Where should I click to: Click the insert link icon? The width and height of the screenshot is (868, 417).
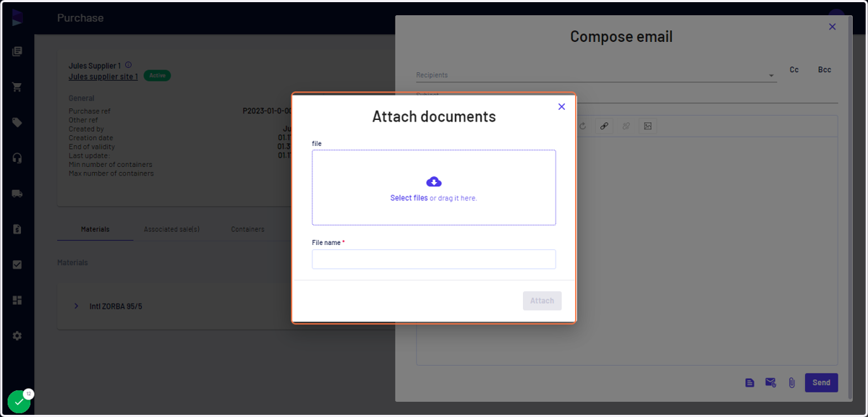point(604,126)
